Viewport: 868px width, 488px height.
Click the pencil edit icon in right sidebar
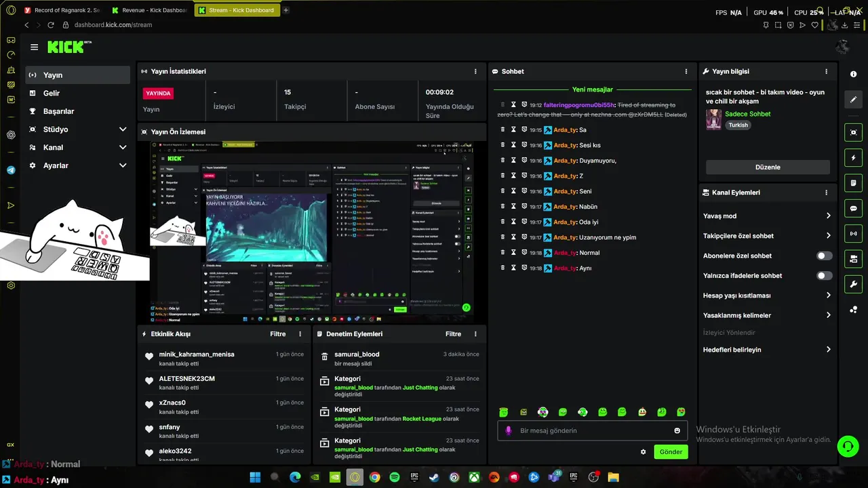(853, 100)
